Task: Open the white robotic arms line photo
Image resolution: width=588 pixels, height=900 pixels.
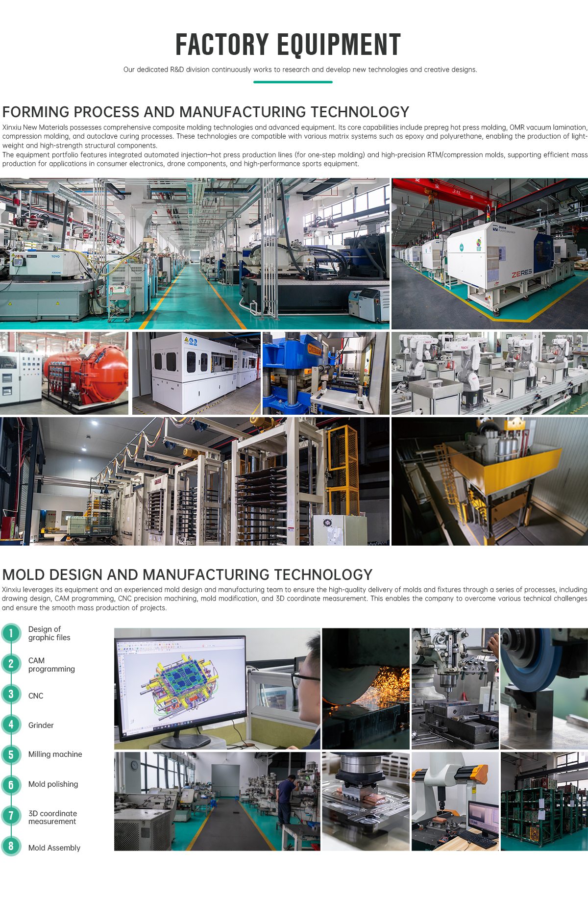Action: pyautogui.click(x=490, y=373)
